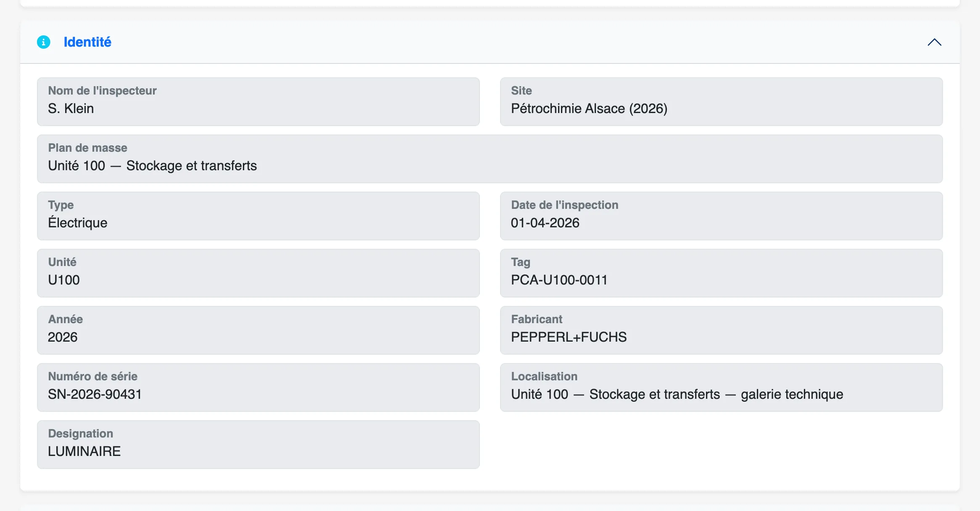Select the Type field showing Électrique
980x511 pixels.
coord(258,216)
